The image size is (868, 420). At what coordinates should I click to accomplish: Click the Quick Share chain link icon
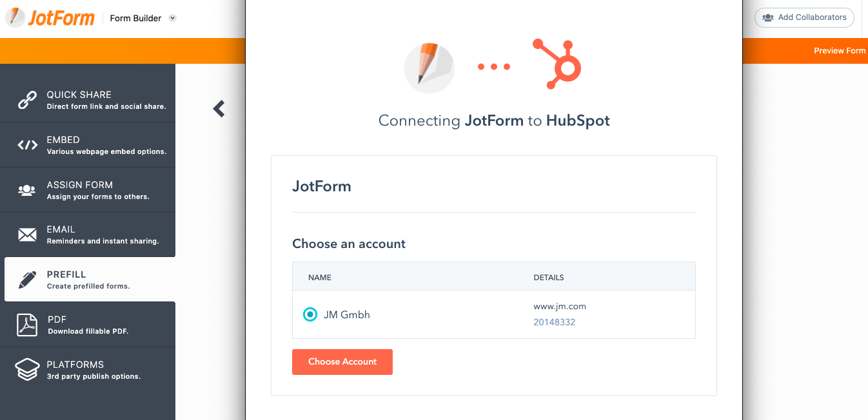click(x=27, y=100)
